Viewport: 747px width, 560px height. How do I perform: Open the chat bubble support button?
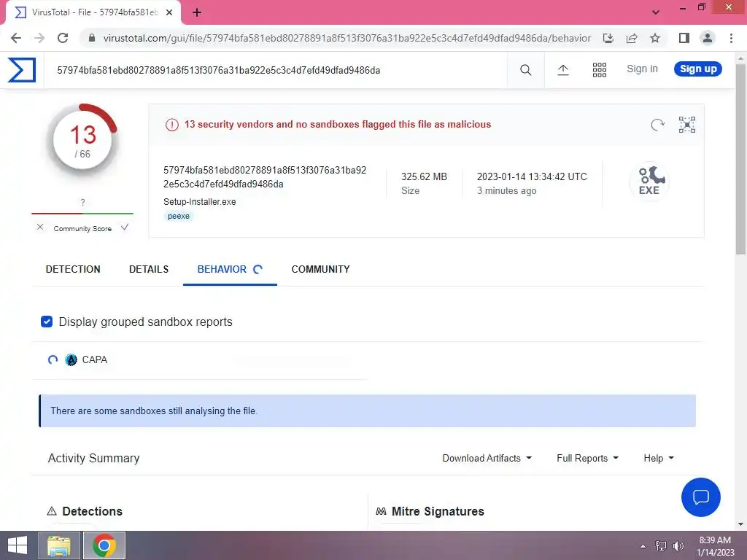click(x=701, y=497)
